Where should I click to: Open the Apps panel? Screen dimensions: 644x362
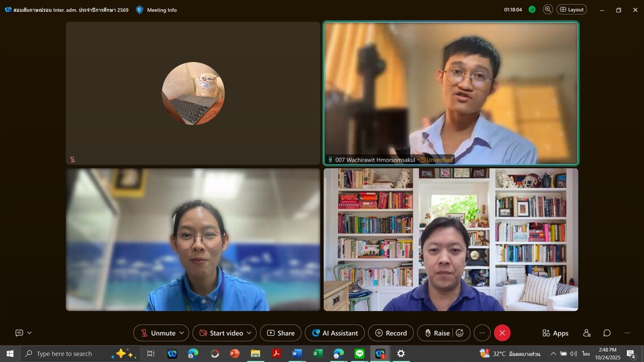555,333
